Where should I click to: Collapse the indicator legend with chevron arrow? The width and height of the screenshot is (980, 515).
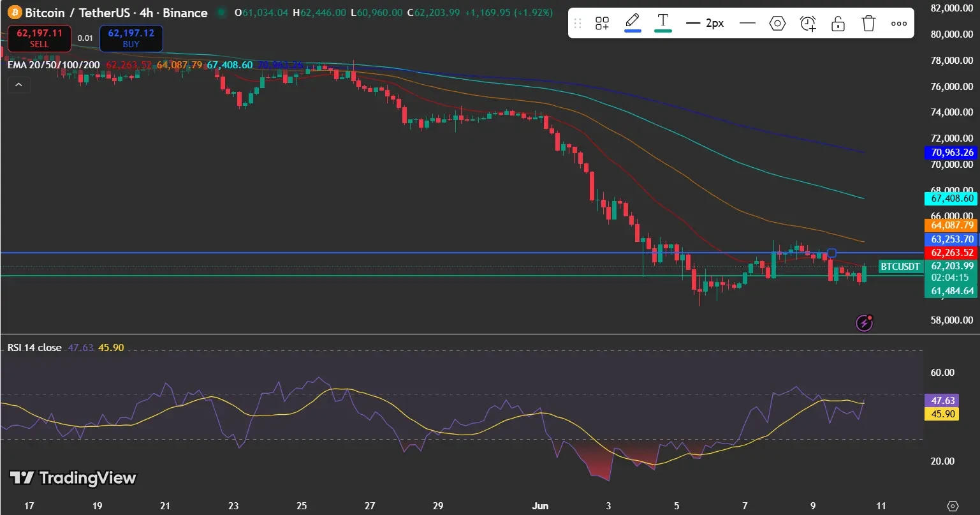[18, 84]
